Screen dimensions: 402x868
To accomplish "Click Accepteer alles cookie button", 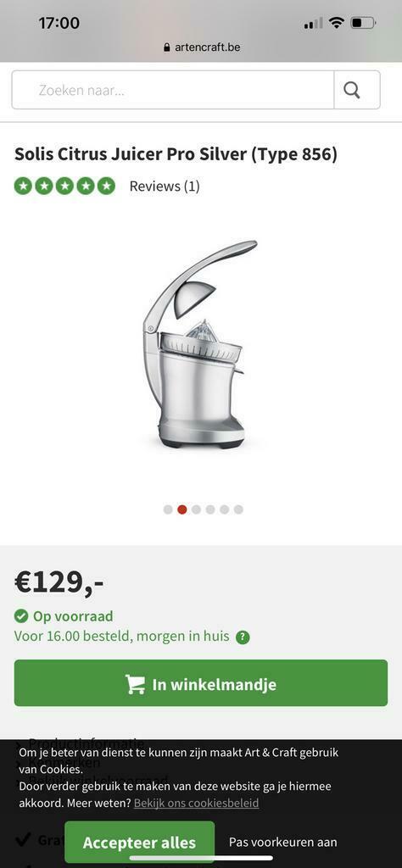I will (140, 842).
